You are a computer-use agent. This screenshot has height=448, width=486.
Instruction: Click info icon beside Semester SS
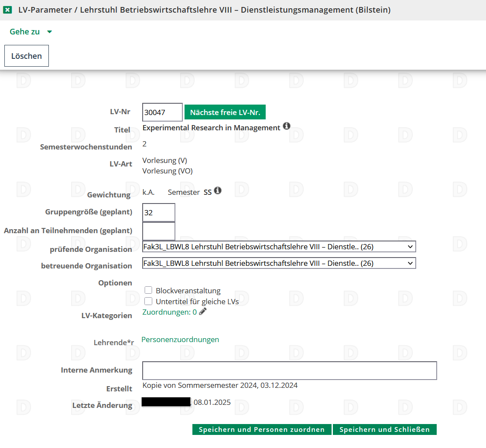tap(217, 190)
